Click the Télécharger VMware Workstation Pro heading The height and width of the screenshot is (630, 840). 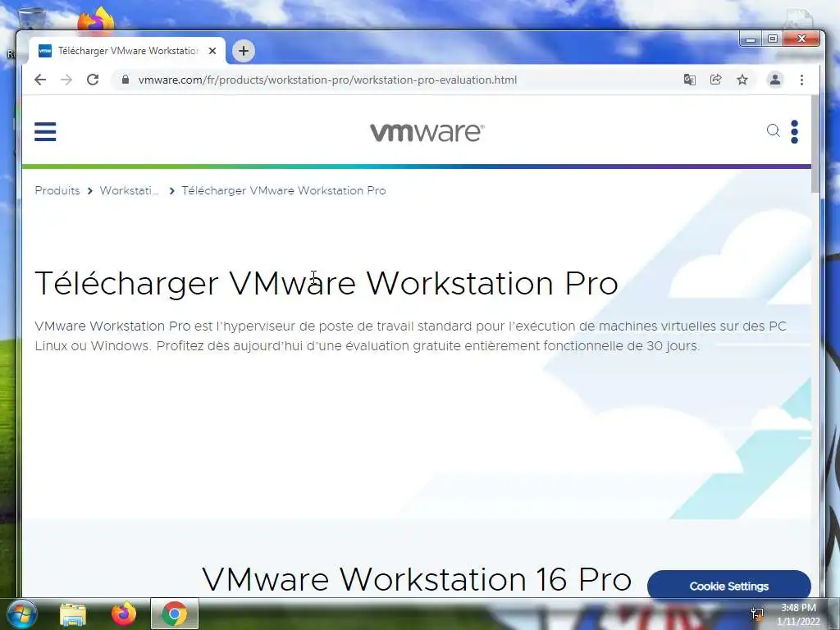(326, 283)
